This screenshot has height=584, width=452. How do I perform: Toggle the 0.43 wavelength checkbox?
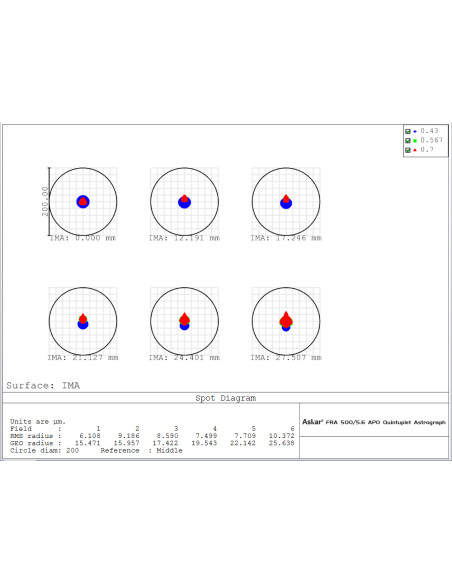[408, 131]
